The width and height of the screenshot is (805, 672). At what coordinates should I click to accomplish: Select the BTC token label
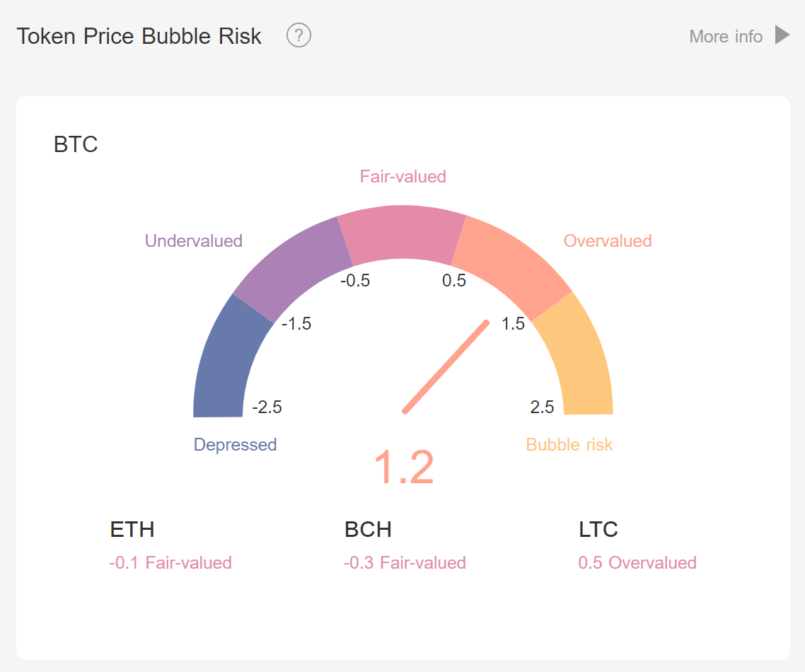point(75,144)
